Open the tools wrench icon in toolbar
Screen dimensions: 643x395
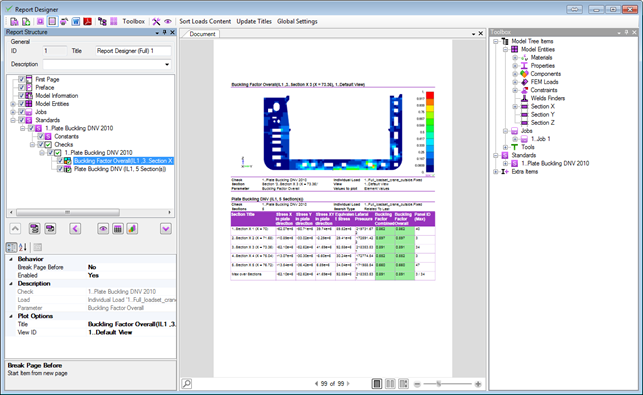pos(156,21)
